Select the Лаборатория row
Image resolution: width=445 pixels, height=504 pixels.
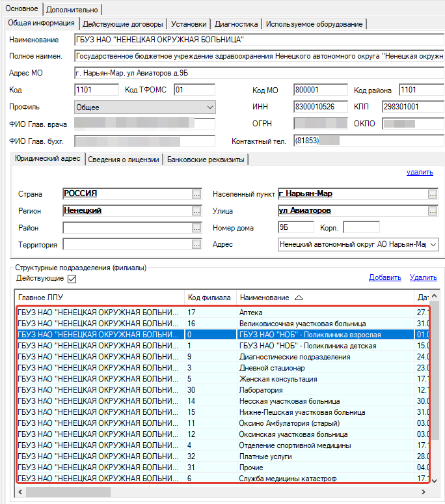(x=222, y=390)
